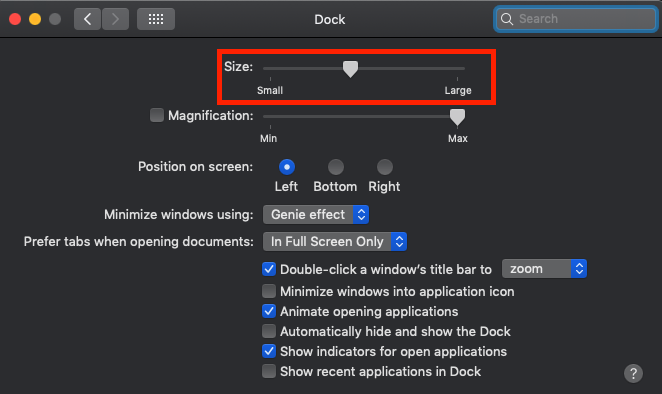Click the forward navigation arrow
Viewport: 662px width, 394px height.
pos(115,19)
